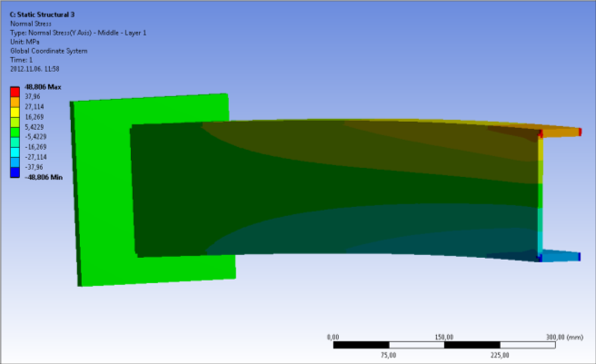Click the '150,00' ruler label
This screenshot has width=596, height=364.
pyautogui.click(x=444, y=337)
